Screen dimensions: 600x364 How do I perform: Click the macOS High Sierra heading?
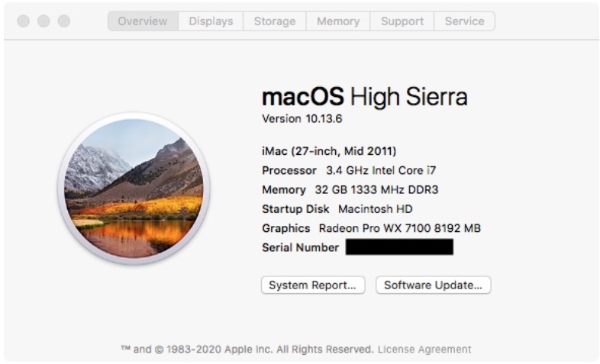(x=364, y=97)
